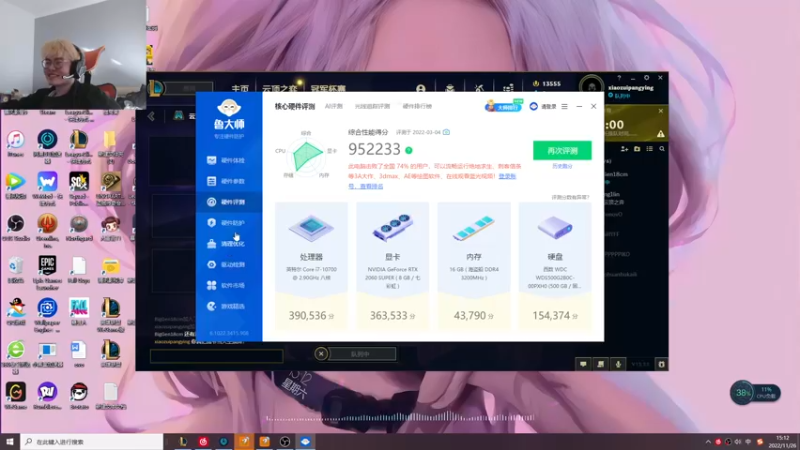The height and width of the screenshot is (450, 800).
Task: Open Epic Games Launcher desktop shortcut
Action: (x=47, y=272)
